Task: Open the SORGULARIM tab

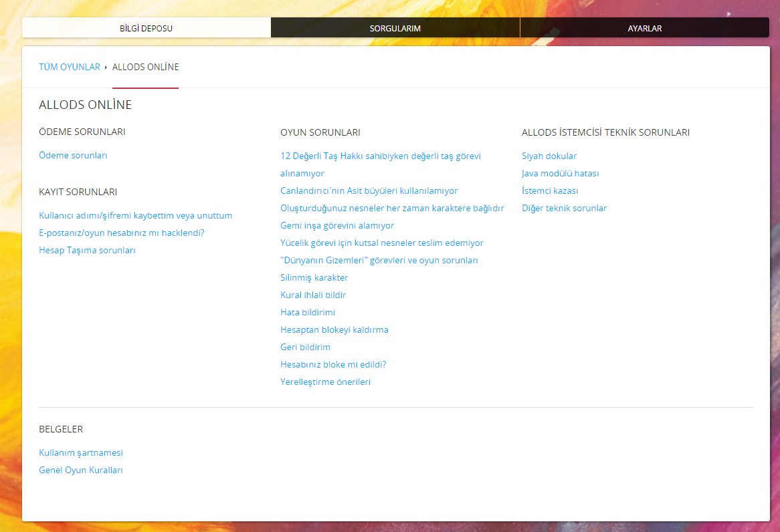Action: click(395, 28)
